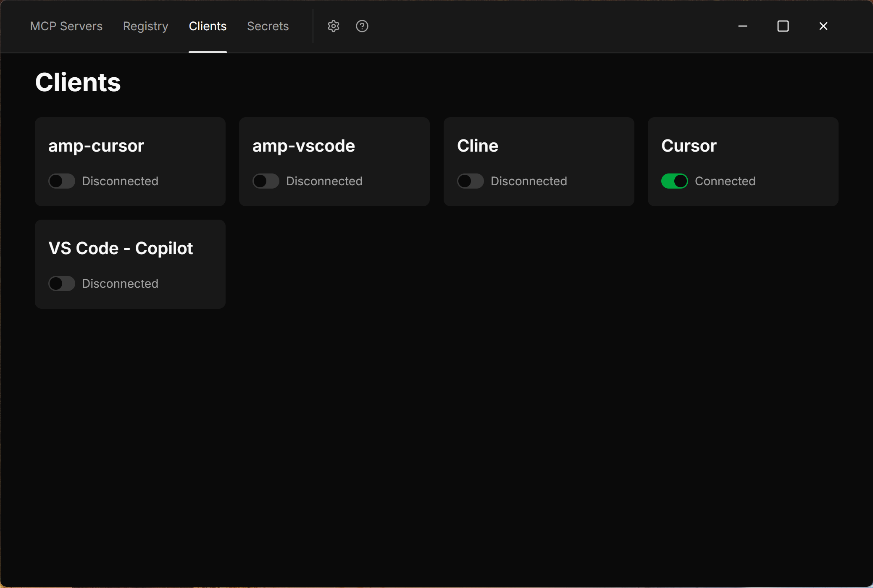The height and width of the screenshot is (588, 873).
Task: Open the help icon in the toolbar
Action: 361,26
